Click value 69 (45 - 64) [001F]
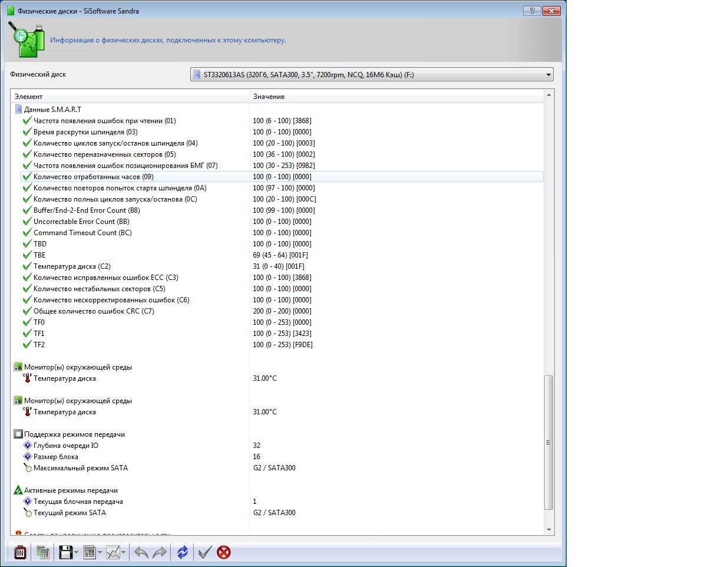Image resolution: width=728 pixels, height=567 pixels. (280, 255)
